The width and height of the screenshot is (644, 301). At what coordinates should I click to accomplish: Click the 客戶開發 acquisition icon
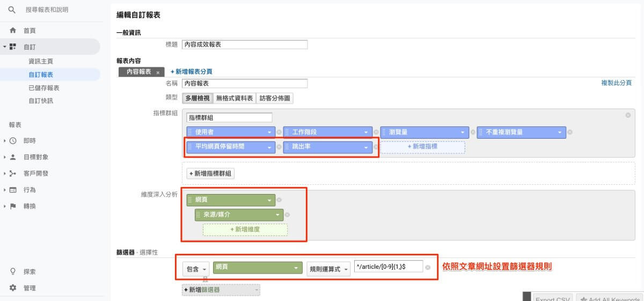tap(13, 174)
